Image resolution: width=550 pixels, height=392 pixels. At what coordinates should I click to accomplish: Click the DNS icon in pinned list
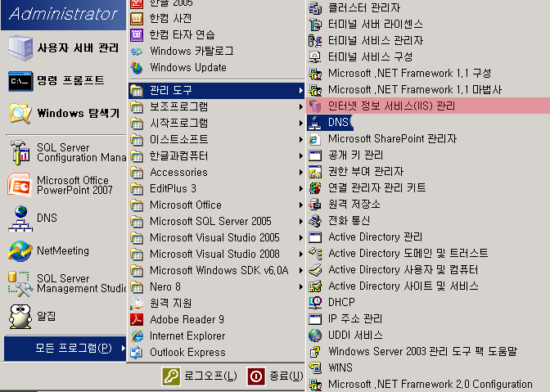(x=20, y=218)
